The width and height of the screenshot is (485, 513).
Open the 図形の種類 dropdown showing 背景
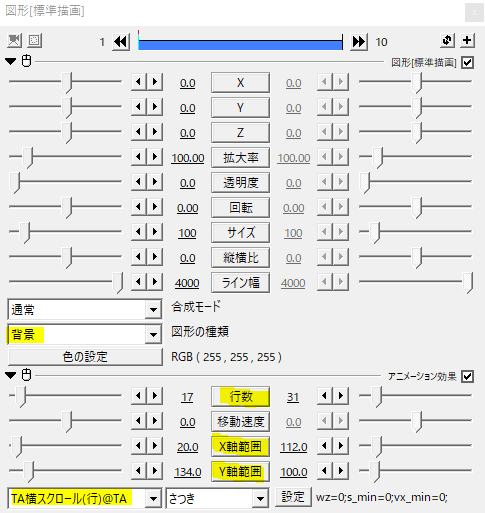(x=85, y=334)
